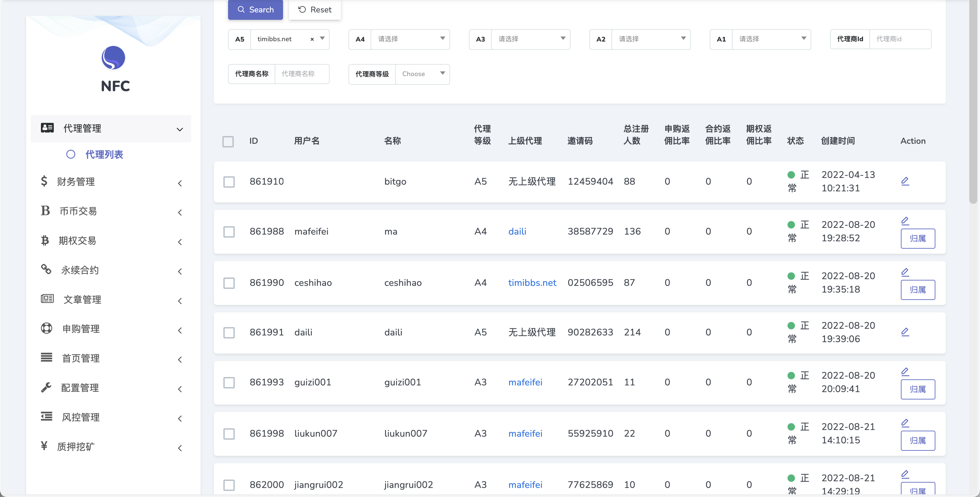Check the checkbox for row 861991
The height and width of the screenshot is (497, 980).
[229, 332]
